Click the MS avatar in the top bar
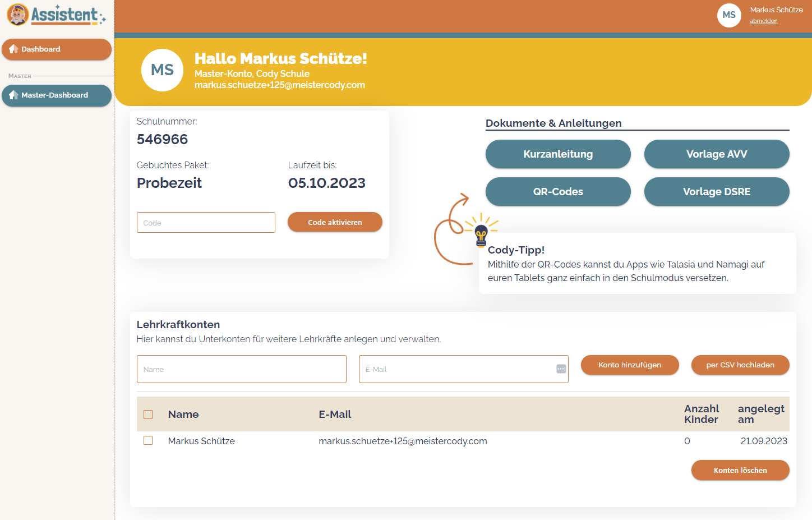The height and width of the screenshot is (520, 812). pos(728,15)
